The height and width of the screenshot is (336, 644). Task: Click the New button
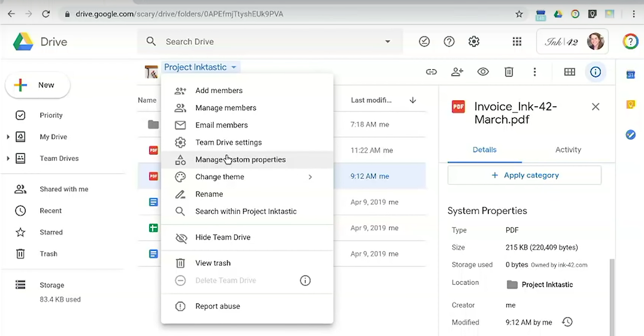pos(37,85)
